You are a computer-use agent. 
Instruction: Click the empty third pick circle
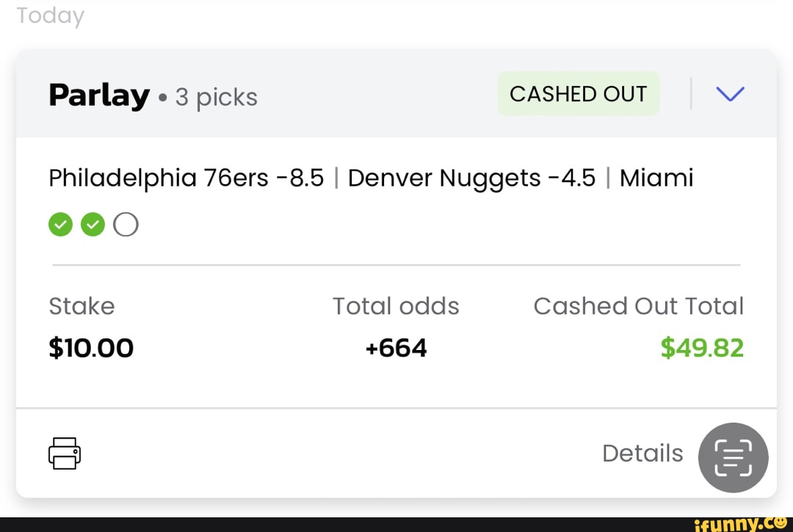(126, 225)
